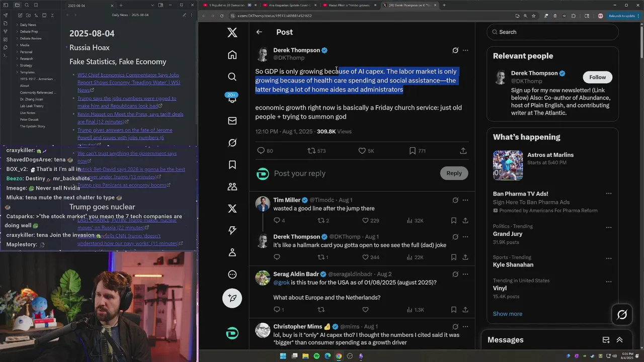The height and width of the screenshot is (362, 644).
Task: Open More circle-dots icon in X sidebar
Action: pos(232,275)
